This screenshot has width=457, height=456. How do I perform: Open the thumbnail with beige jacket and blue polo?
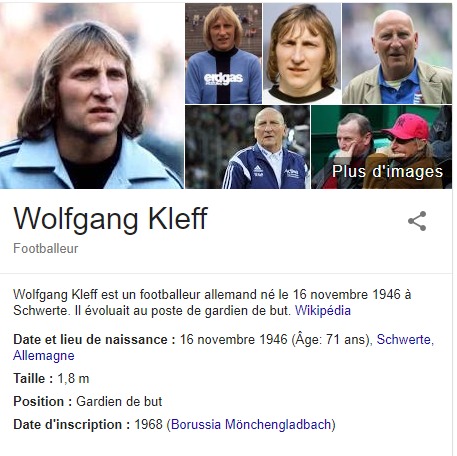397,53
